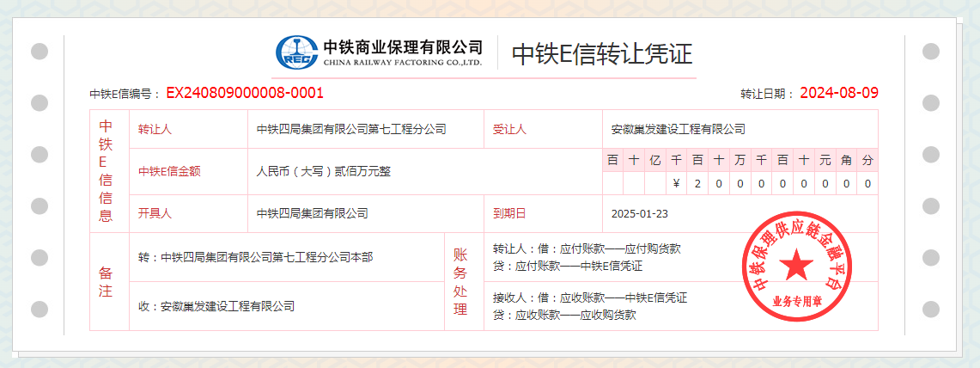The image size is (980, 368).
Task: Click the 受让人 field label
Action: tap(508, 130)
